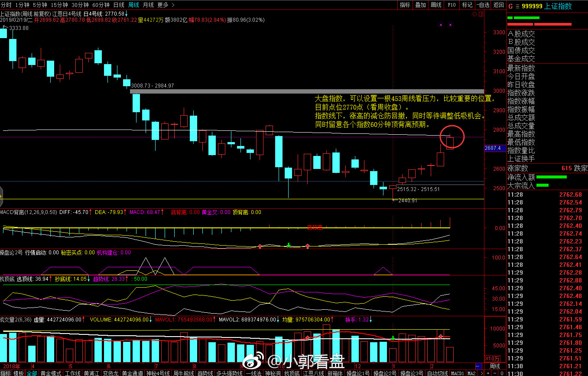Switch to the 30分钟 period

click(80, 5)
